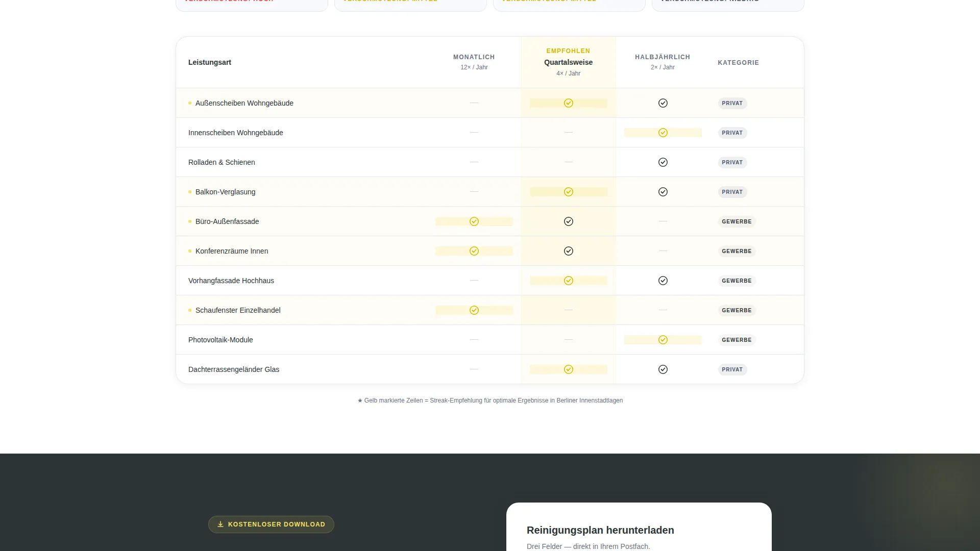Click the Vorhangfassade Hochhaus row label
The width and height of the screenshot is (980, 551).
tap(231, 281)
